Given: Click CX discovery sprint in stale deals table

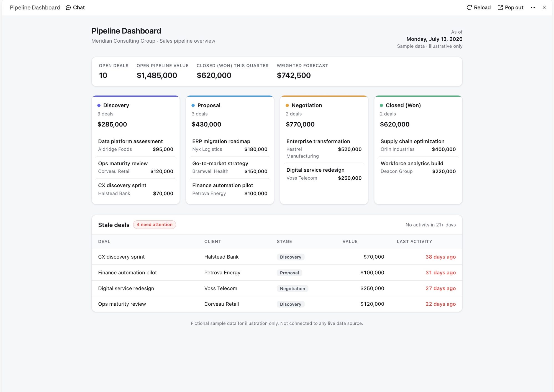Looking at the screenshot, I should click(121, 257).
